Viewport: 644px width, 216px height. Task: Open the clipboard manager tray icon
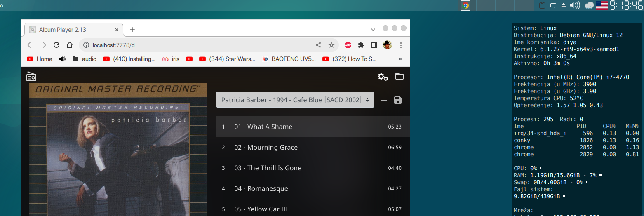(x=542, y=5)
